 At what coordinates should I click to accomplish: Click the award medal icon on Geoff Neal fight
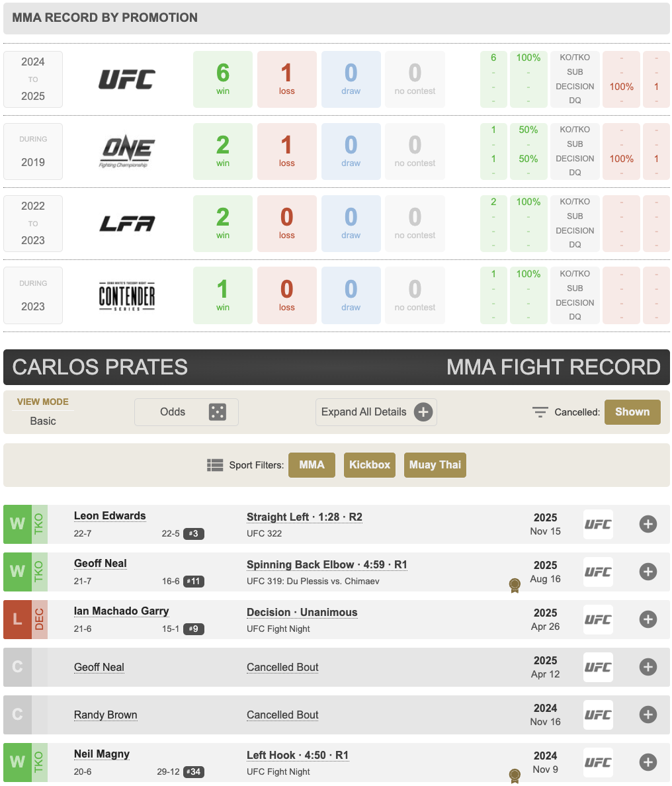click(515, 585)
